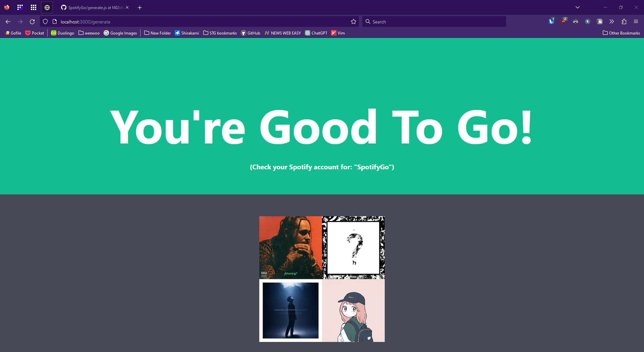Open the Shirakami bookmark
644x352 pixels.
point(187,33)
